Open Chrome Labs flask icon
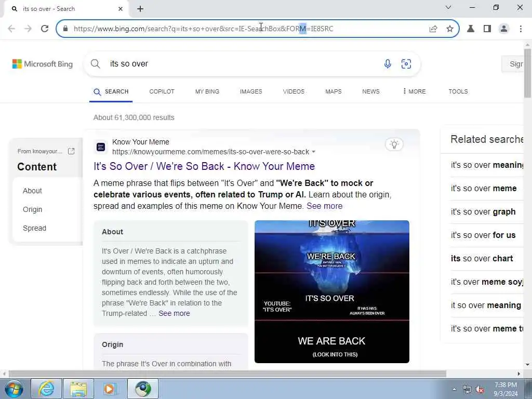The image size is (532, 399). [x=471, y=29]
